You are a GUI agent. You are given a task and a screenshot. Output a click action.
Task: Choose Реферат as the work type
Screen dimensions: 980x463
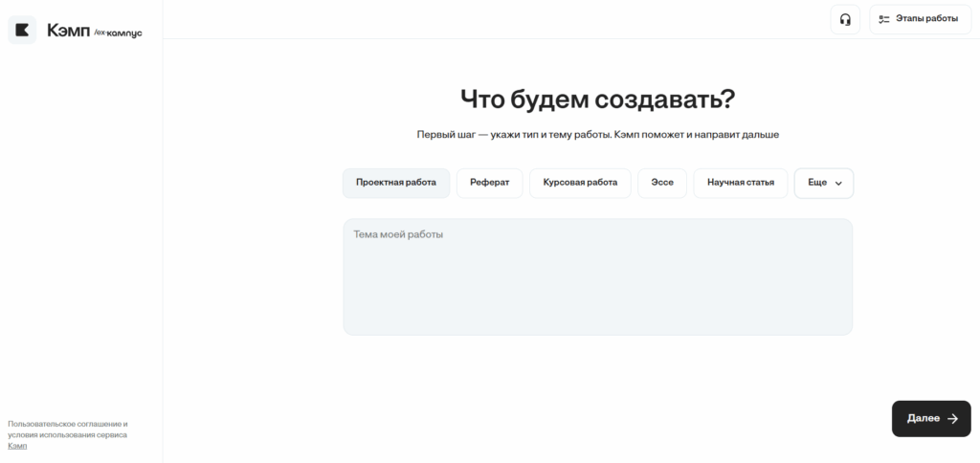(x=489, y=183)
